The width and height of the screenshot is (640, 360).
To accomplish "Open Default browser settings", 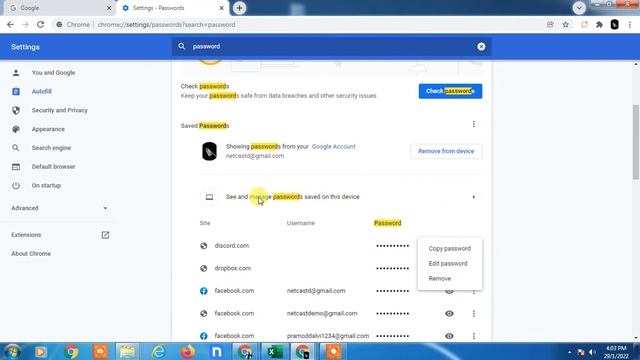I will pos(53,167).
